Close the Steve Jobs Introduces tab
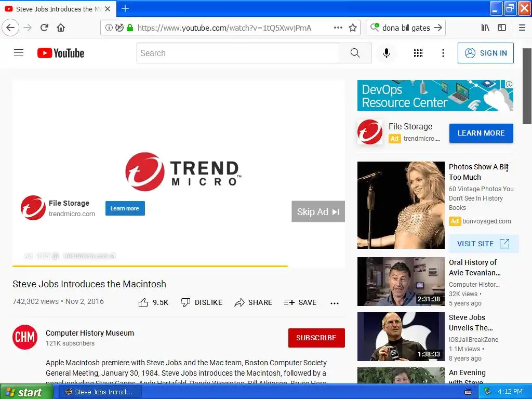The height and width of the screenshot is (399, 532). 108,9
